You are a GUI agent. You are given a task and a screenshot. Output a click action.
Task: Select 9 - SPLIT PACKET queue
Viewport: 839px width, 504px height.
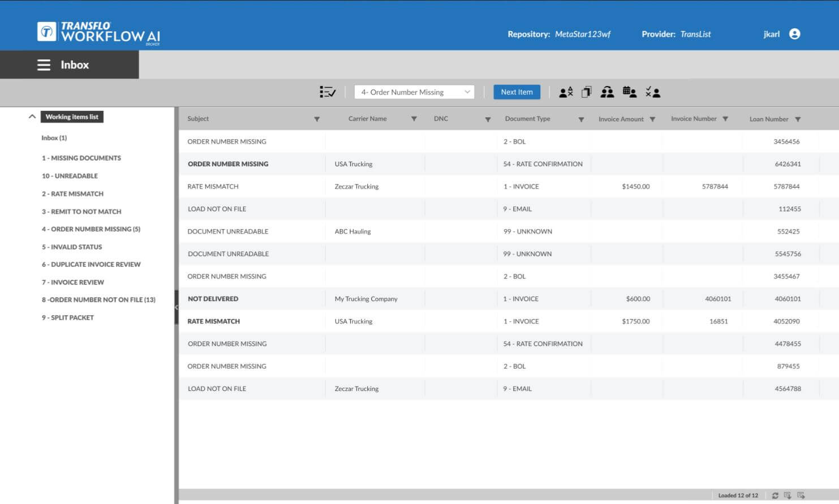[68, 317]
